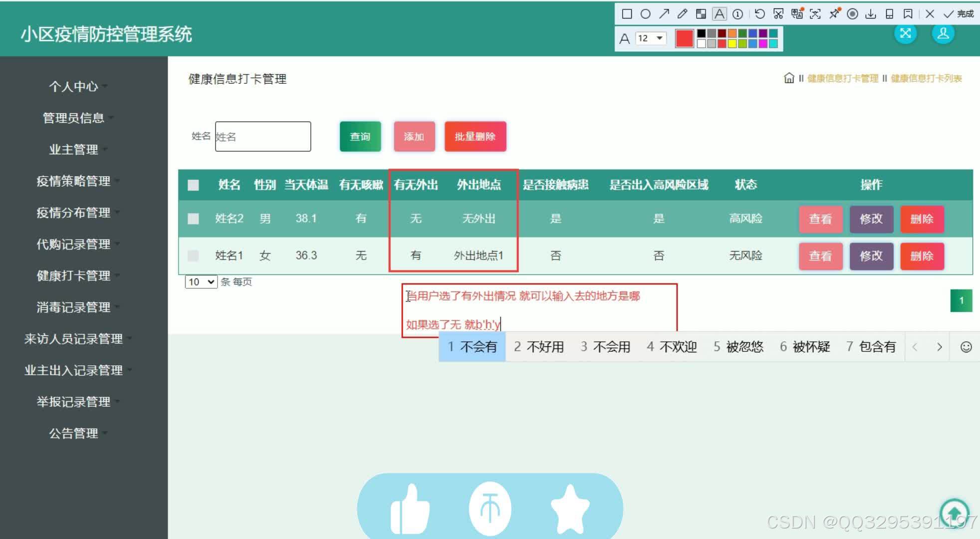980x539 pixels.
Task: Click 健康信息打卡管理 breadcrumb link
Action: tap(843, 78)
